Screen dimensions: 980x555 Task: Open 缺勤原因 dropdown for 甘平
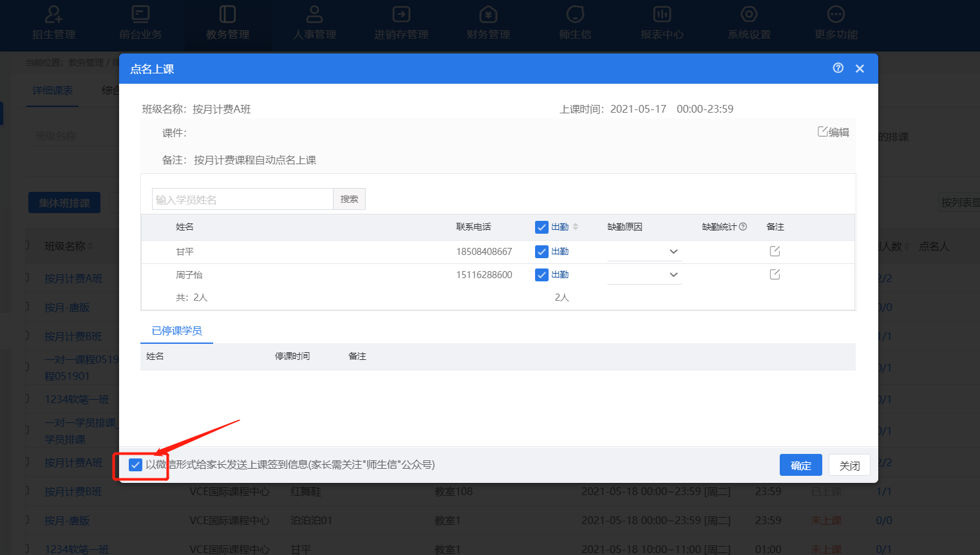pyautogui.click(x=645, y=252)
